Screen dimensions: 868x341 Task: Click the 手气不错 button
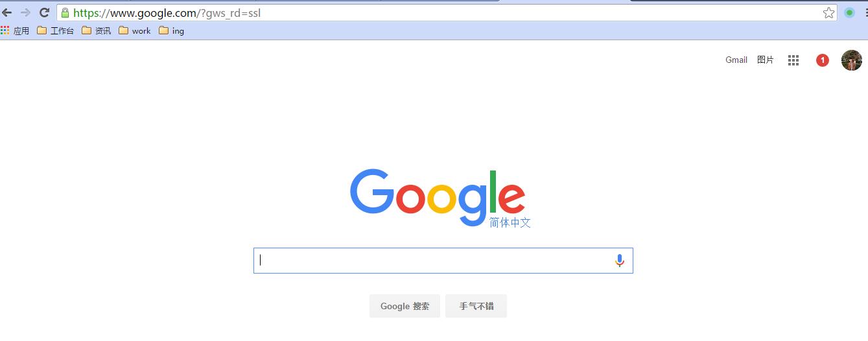(x=476, y=306)
